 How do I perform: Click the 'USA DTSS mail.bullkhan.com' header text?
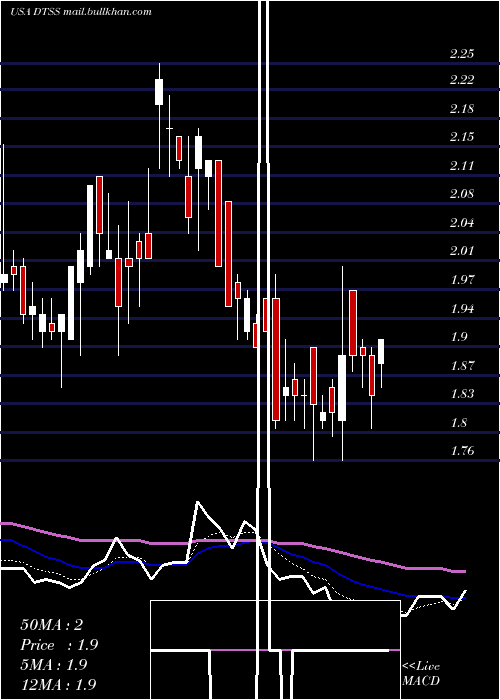coord(81,12)
